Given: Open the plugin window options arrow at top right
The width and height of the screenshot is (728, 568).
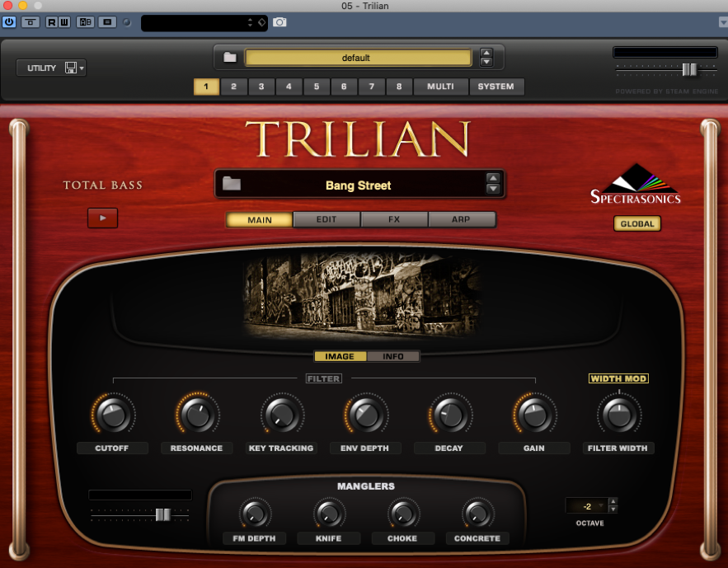Looking at the screenshot, I should click(723, 21).
